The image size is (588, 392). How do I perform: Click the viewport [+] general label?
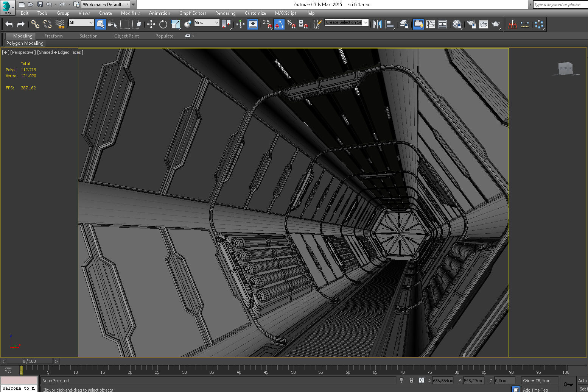tap(5, 52)
